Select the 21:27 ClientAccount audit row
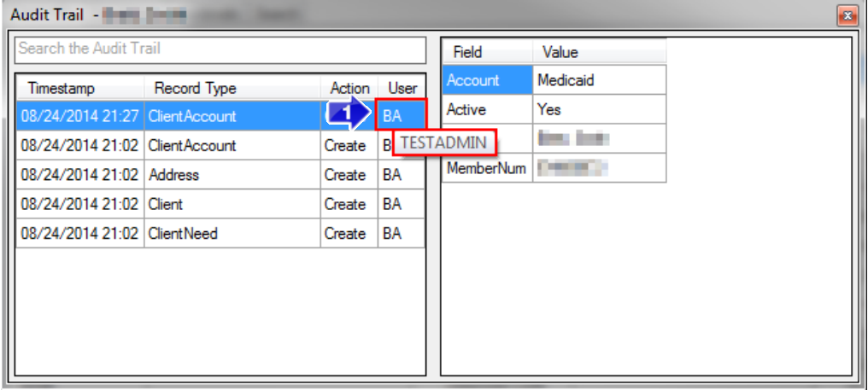The height and width of the screenshot is (390, 868). [x=191, y=116]
